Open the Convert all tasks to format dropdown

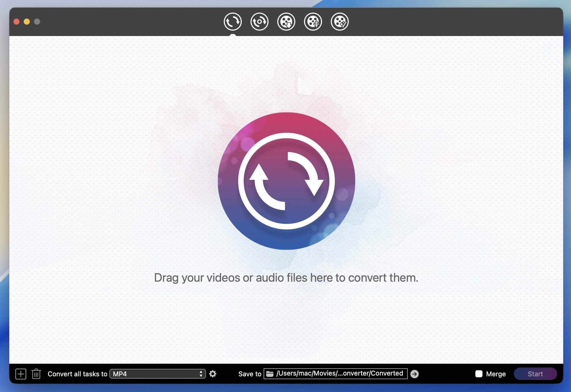(x=157, y=374)
